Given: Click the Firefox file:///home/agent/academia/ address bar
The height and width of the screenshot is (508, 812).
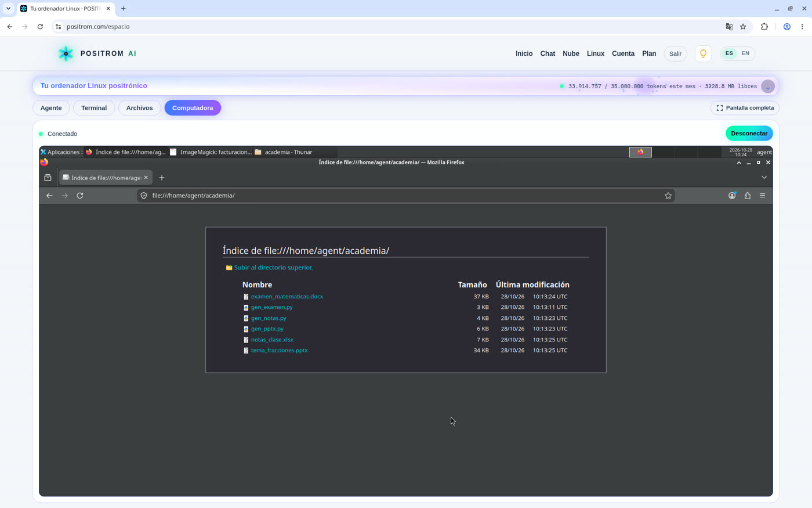Looking at the screenshot, I should pos(405,196).
